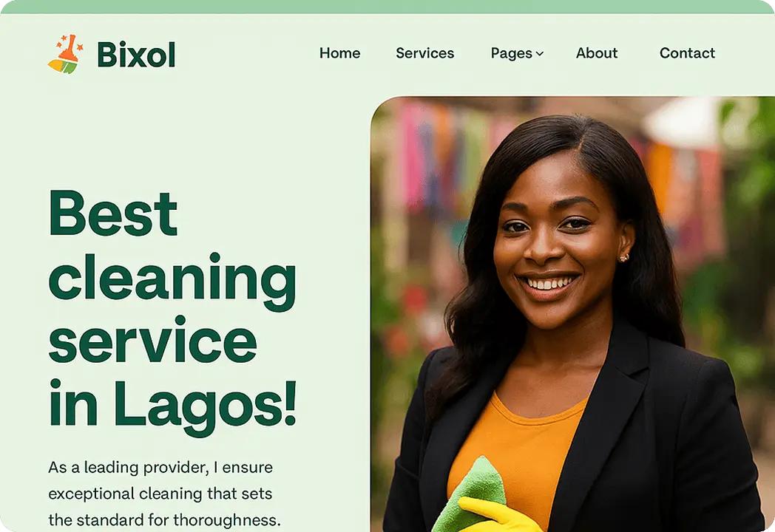Go to the Home page
Image resolution: width=775 pixels, height=532 pixels.
tap(339, 53)
